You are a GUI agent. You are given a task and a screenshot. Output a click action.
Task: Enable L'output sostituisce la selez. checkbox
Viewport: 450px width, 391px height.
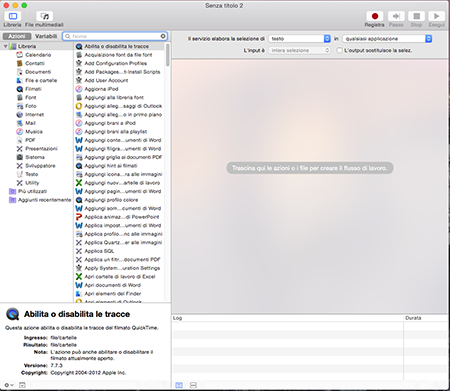[x=339, y=50]
